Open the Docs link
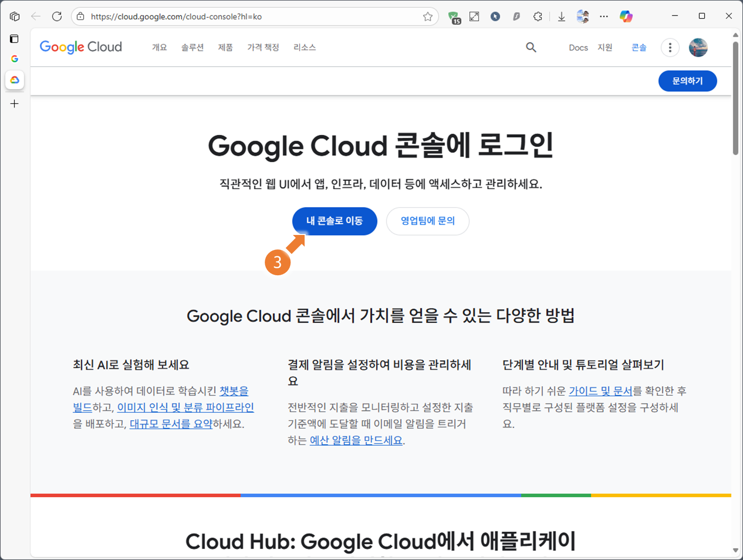 [578, 48]
